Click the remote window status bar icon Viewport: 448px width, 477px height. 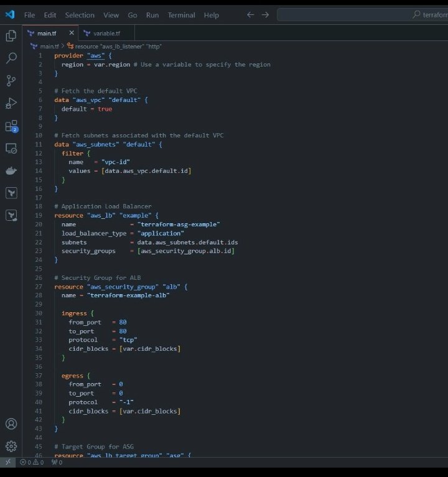click(x=8, y=462)
